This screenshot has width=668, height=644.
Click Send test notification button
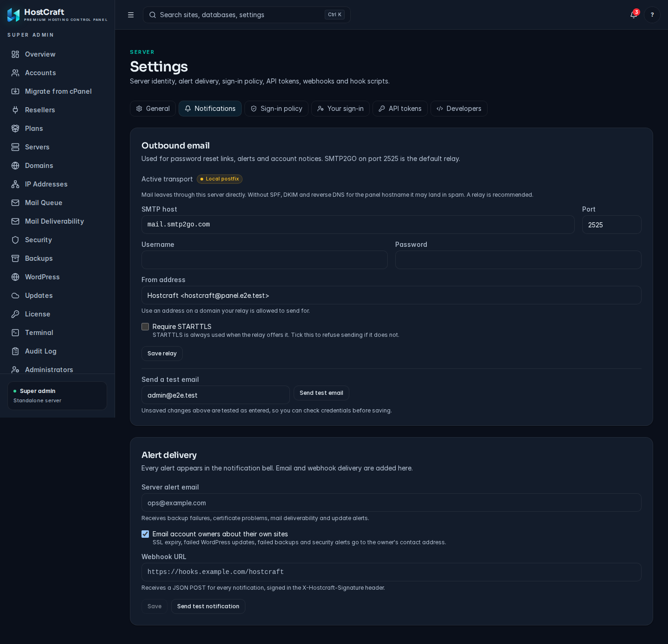[208, 606]
